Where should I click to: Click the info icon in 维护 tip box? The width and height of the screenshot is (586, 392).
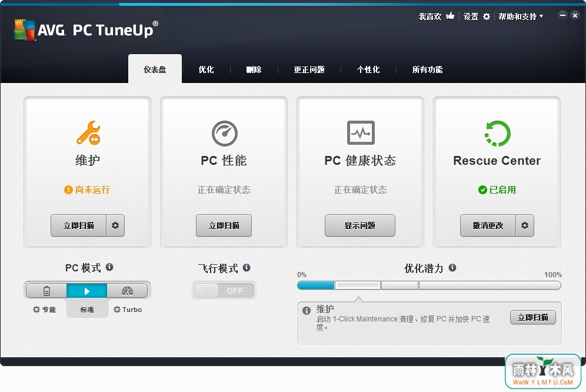point(307,310)
